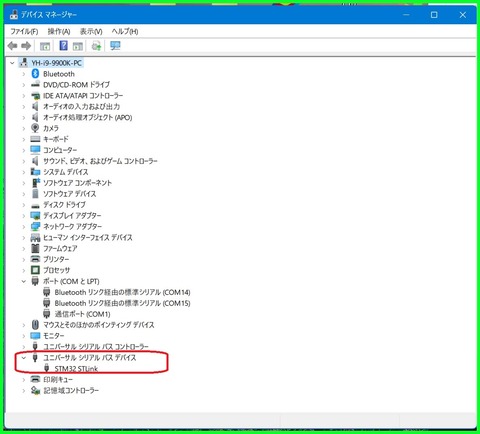This screenshot has height=434, width=480.
Task: Expand the Bluetooth category
Action: pos(24,74)
